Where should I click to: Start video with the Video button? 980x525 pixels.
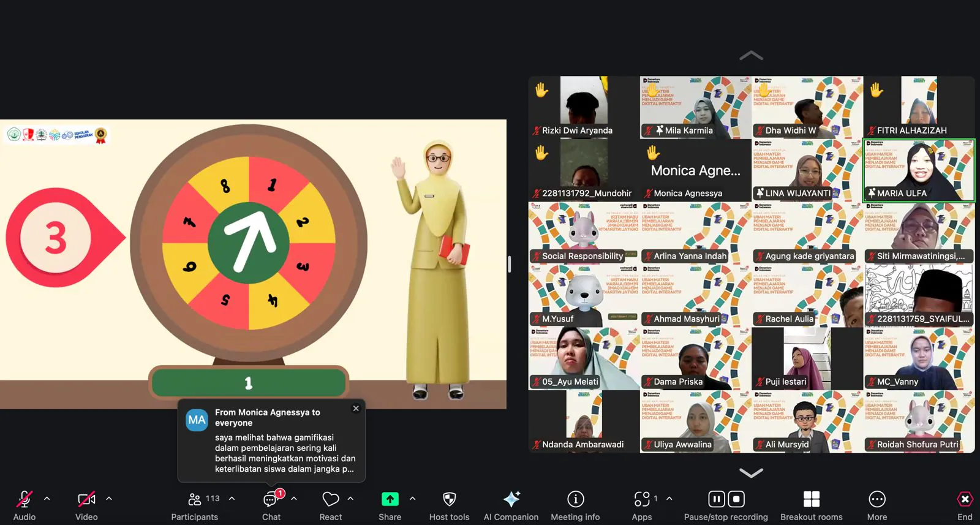click(x=86, y=500)
